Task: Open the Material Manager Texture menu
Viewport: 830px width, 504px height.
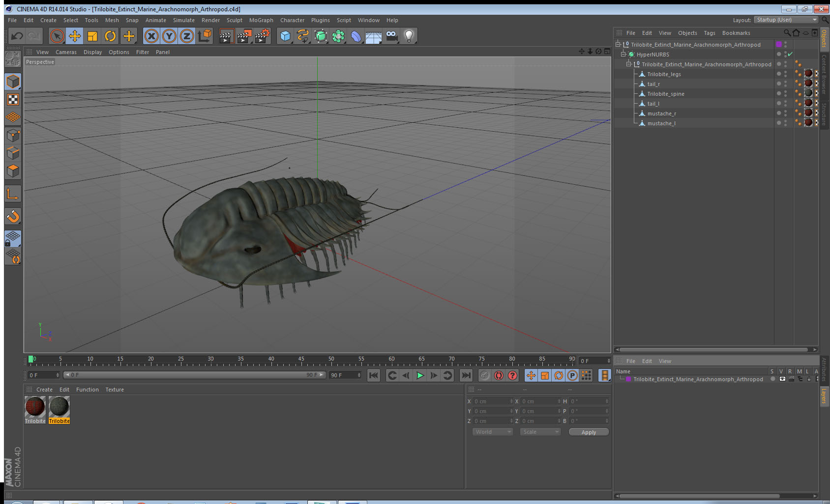Action: 115,390
